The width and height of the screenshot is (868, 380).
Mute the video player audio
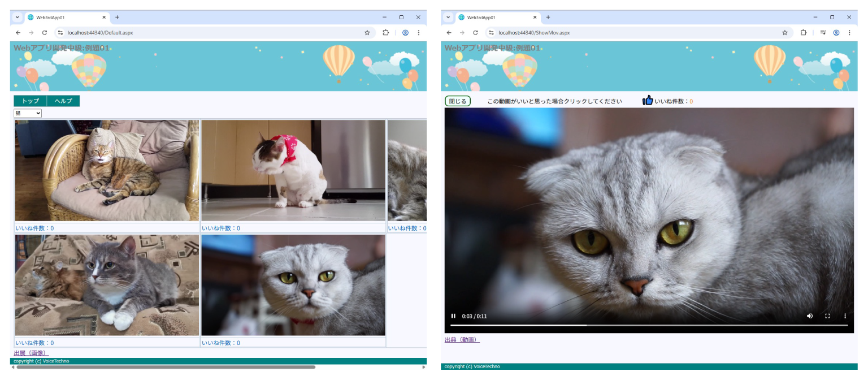click(810, 316)
